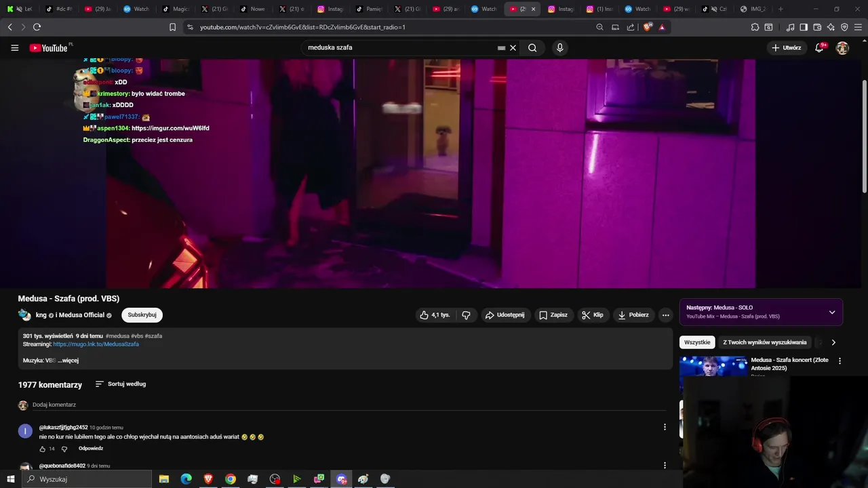The height and width of the screenshot is (488, 868).
Task: Like the video (4,1 tys.)
Action: point(435,314)
